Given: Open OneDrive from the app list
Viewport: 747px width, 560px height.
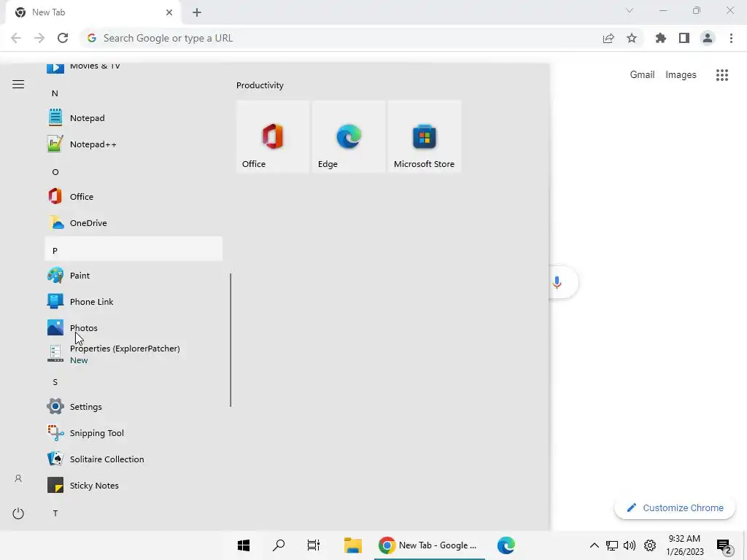Looking at the screenshot, I should tap(133, 223).
